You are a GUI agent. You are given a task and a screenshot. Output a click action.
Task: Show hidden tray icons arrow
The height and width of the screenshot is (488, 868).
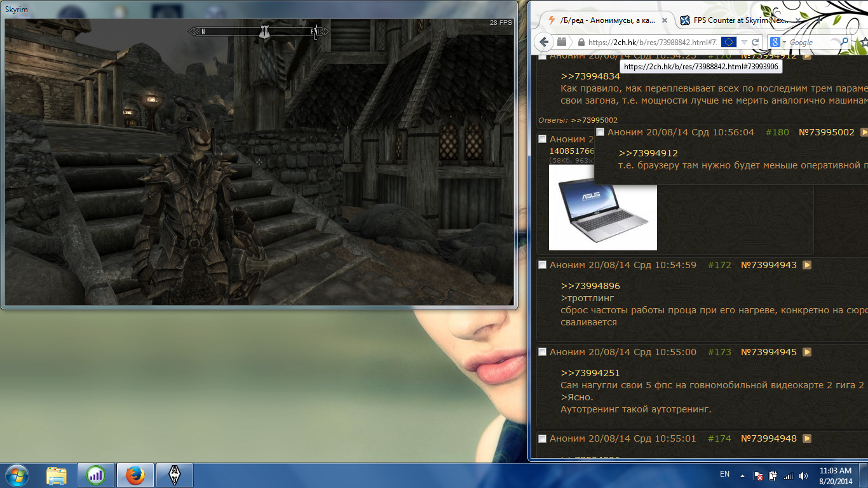[x=742, y=475]
